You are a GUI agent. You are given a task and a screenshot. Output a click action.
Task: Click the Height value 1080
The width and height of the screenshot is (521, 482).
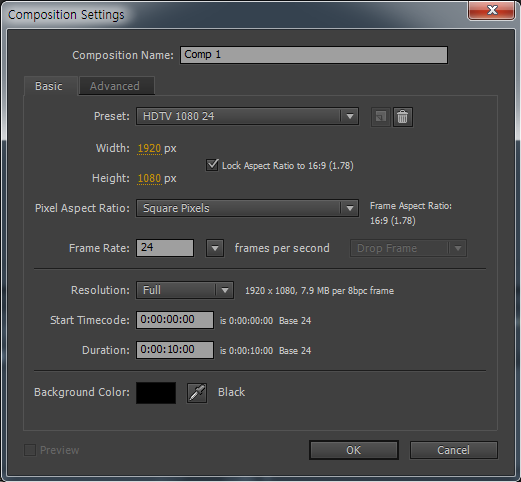point(149,179)
